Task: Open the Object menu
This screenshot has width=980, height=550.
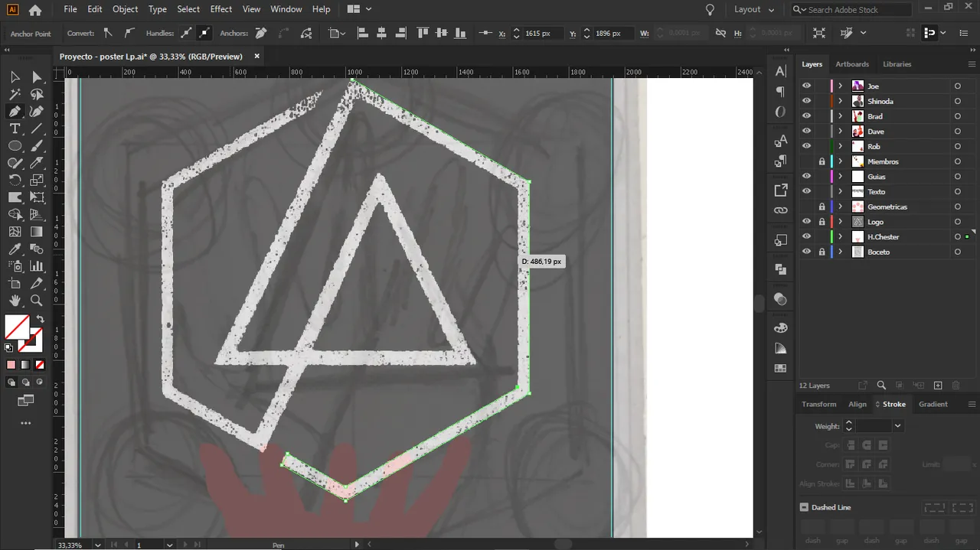Action: click(126, 9)
